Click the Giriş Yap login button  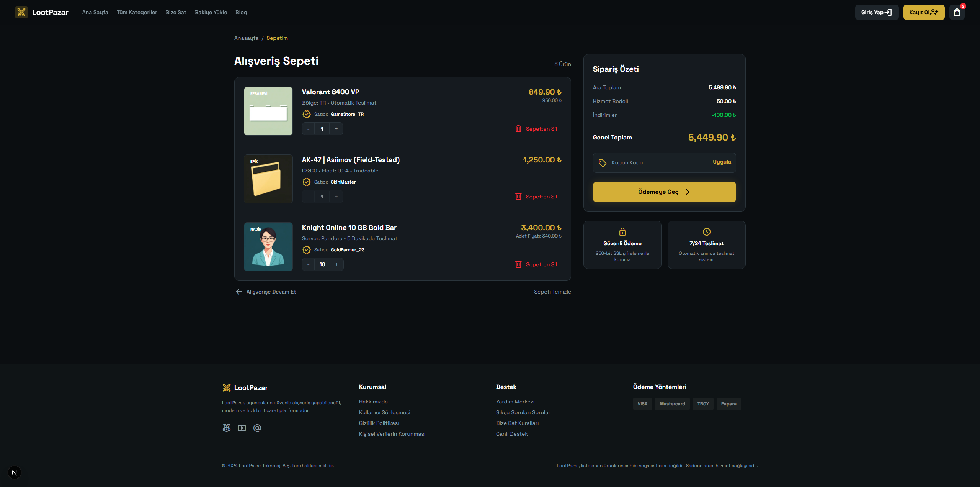[876, 12]
